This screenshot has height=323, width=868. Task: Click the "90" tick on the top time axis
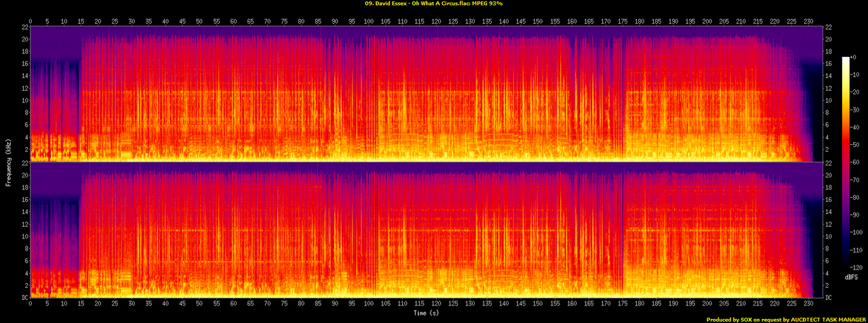pyautogui.click(x=334, y=20)
